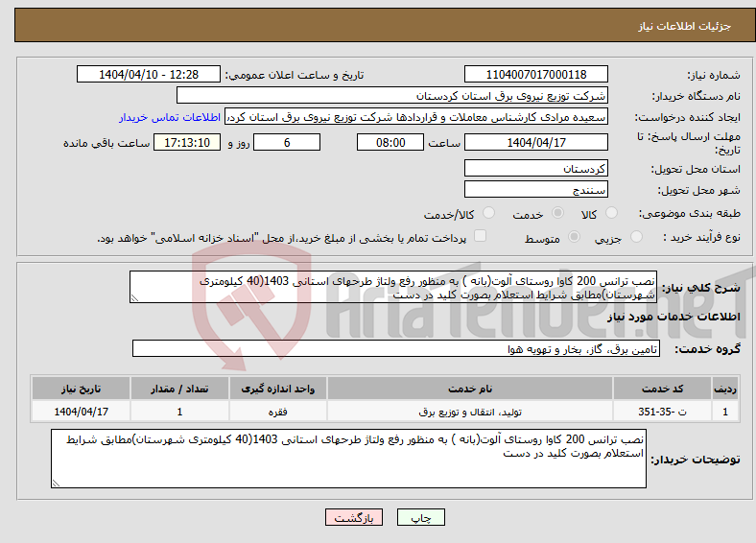Image resolution: width=756 pixels, height=543 pixels.
Task: Select the خدمت radio button
Action: coord(557,213)
